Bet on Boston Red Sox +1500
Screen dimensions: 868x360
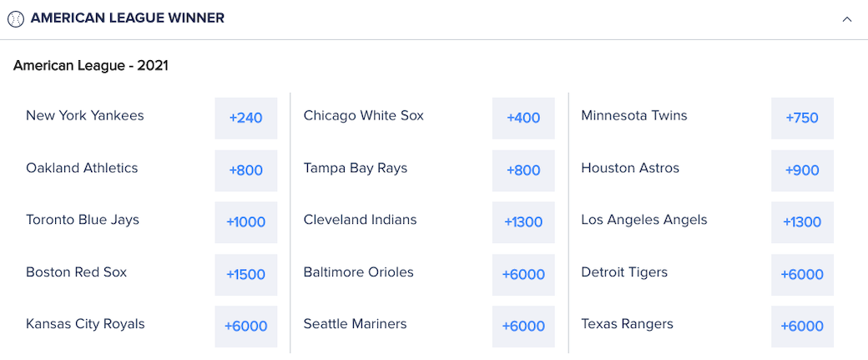pyautogui.click(x=246, y=274)
